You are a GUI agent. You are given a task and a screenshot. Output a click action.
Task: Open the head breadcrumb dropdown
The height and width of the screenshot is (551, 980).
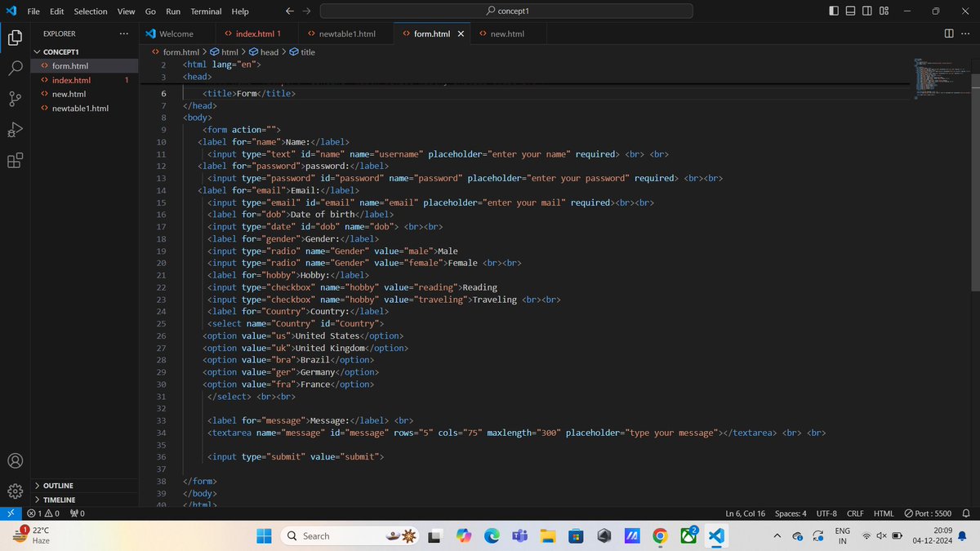click(x=263, y=52)
